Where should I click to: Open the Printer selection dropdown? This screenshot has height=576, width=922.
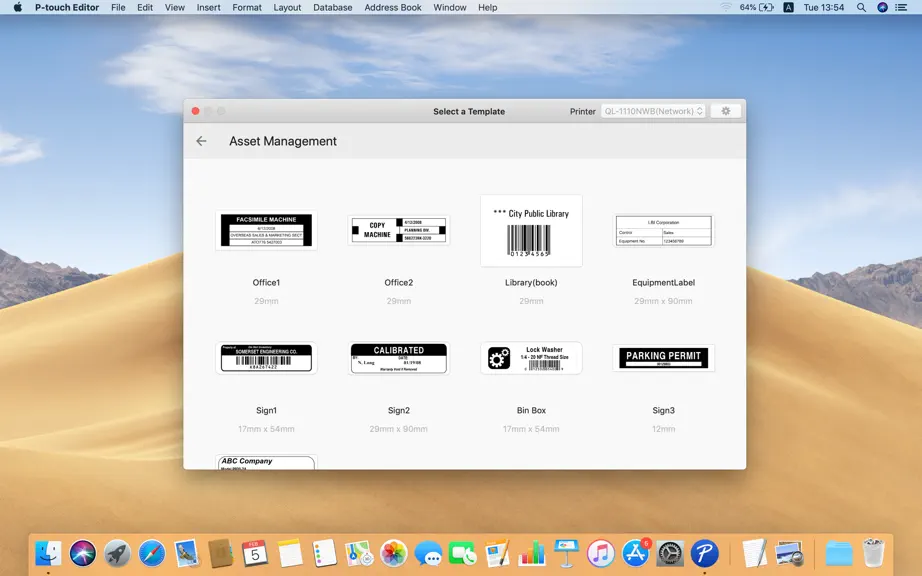(x=653, y=111)
